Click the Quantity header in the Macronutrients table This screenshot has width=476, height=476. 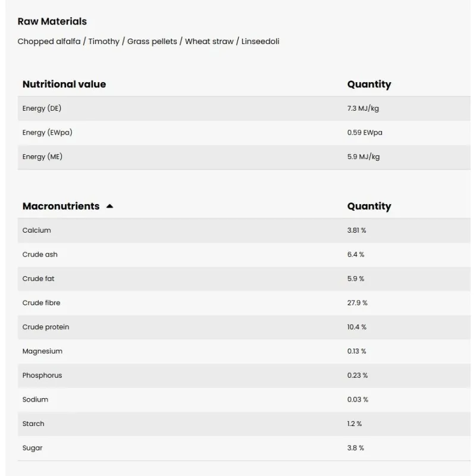[369, 206]
